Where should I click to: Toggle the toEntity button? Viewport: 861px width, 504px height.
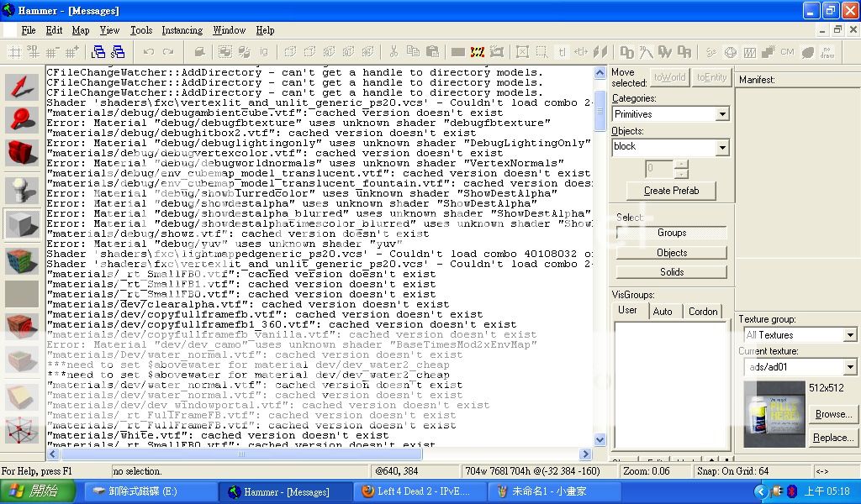point(711,77)
